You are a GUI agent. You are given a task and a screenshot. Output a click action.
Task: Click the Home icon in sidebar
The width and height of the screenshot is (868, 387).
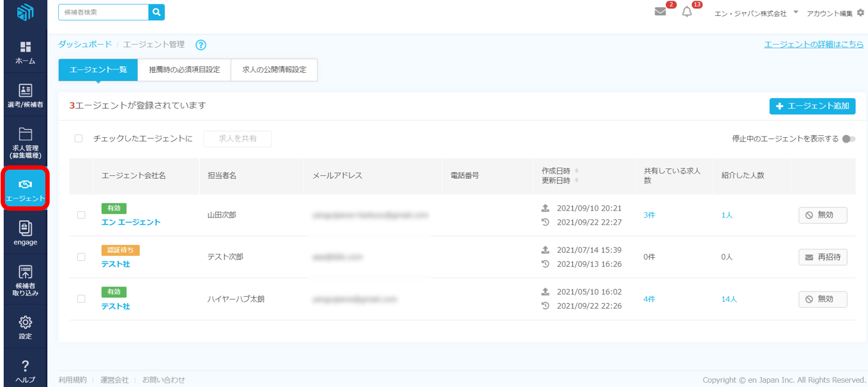click(x=25, y=48)
